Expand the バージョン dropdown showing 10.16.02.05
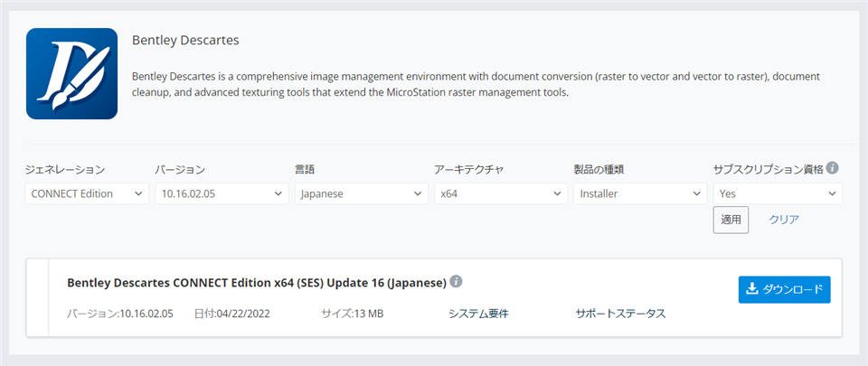 pos(222,193)
